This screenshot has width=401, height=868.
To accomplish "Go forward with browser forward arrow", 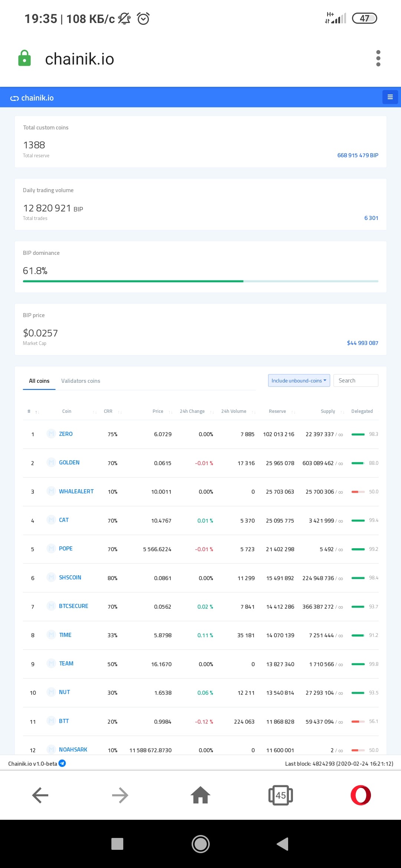I will (120, 795).
